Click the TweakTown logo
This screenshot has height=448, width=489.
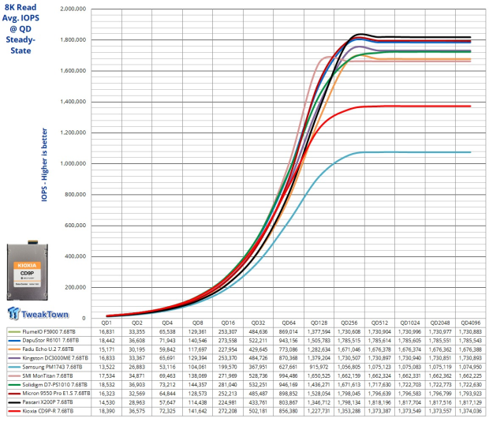click(x=38, y=314)
